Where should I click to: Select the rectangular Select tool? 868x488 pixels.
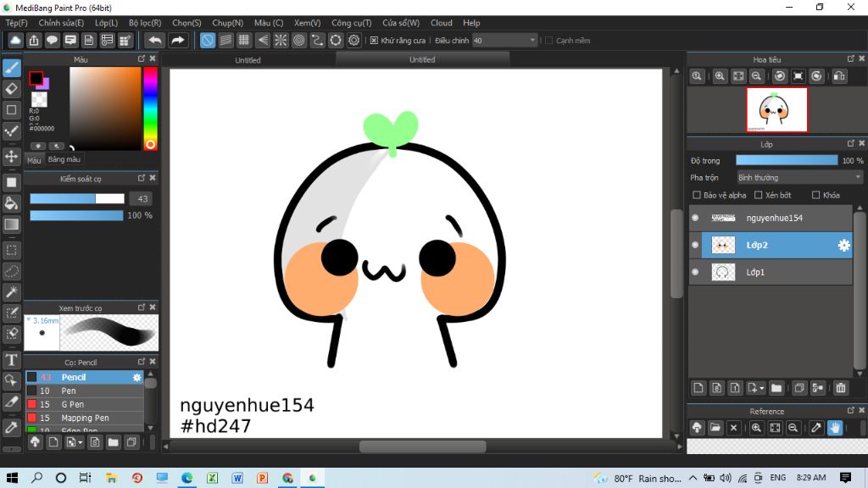[12, 250]
